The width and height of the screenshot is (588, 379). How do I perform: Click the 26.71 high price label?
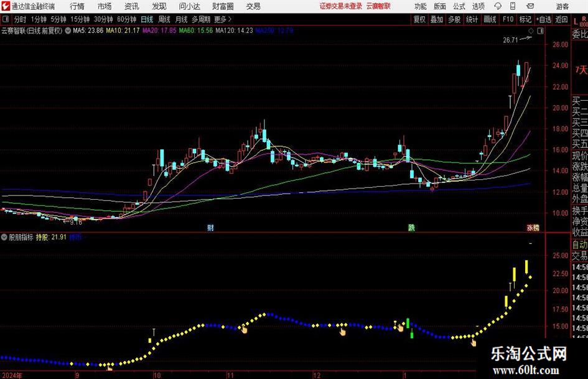[x=510, y=40]
